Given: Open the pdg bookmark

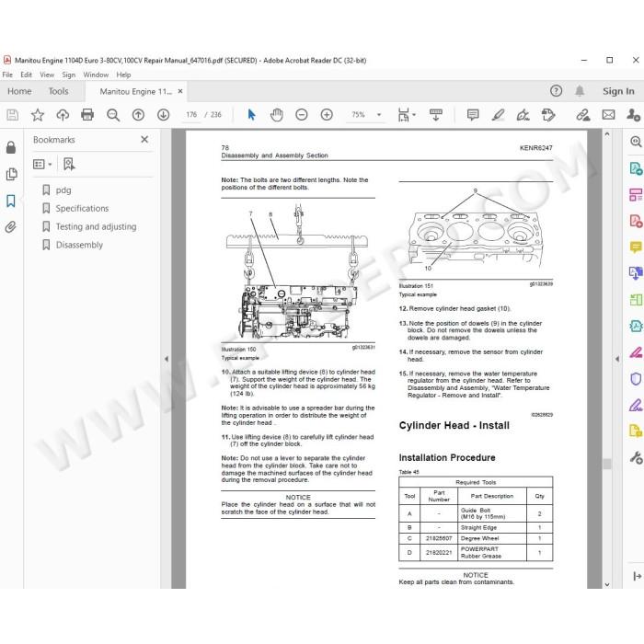Looking at the screenshot, I should 63,190.
